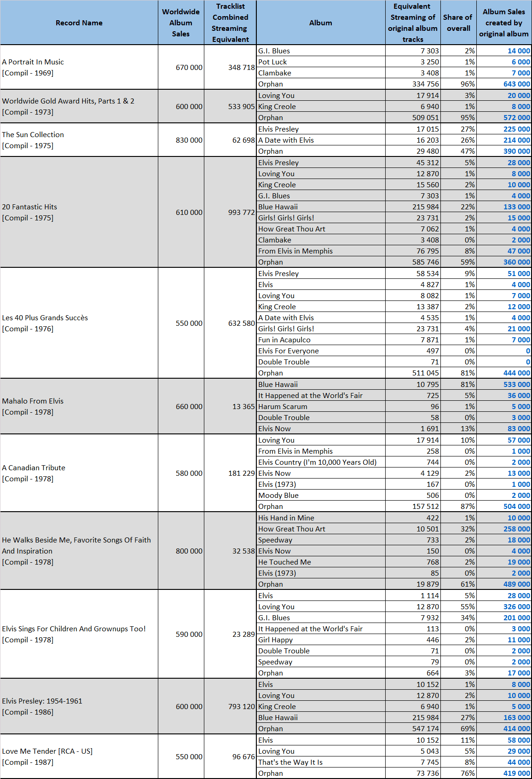
Task: Click album sales value 504 000
Action: pyautogui.click(x=504, y=506)
